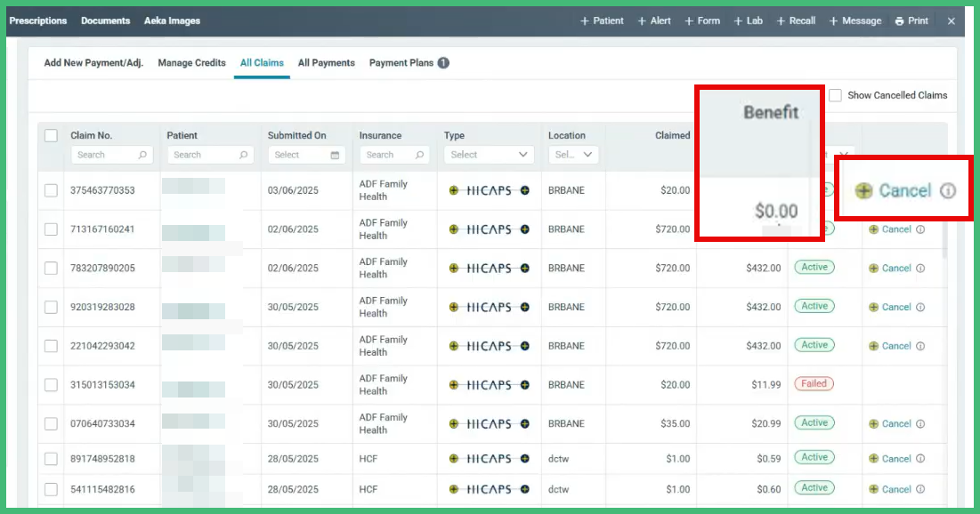This screenshot has height=514, width=980.
Task: Select checkbox for claim 070640733034
Action: pos(52,423)
